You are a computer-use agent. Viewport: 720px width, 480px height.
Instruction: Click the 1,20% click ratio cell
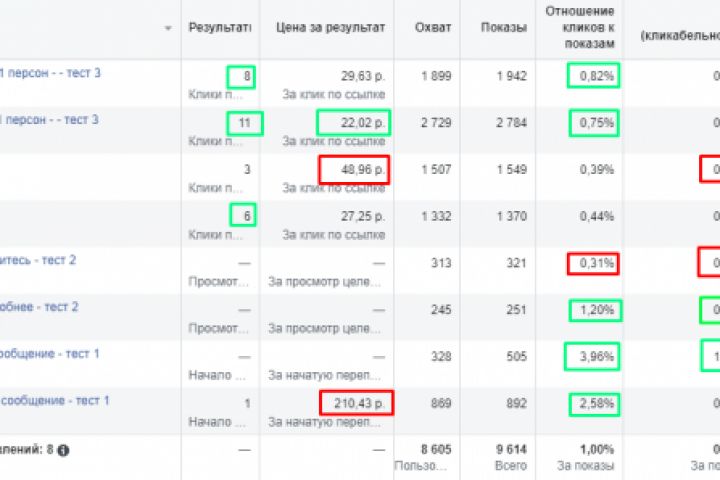[x=593, y=311]
